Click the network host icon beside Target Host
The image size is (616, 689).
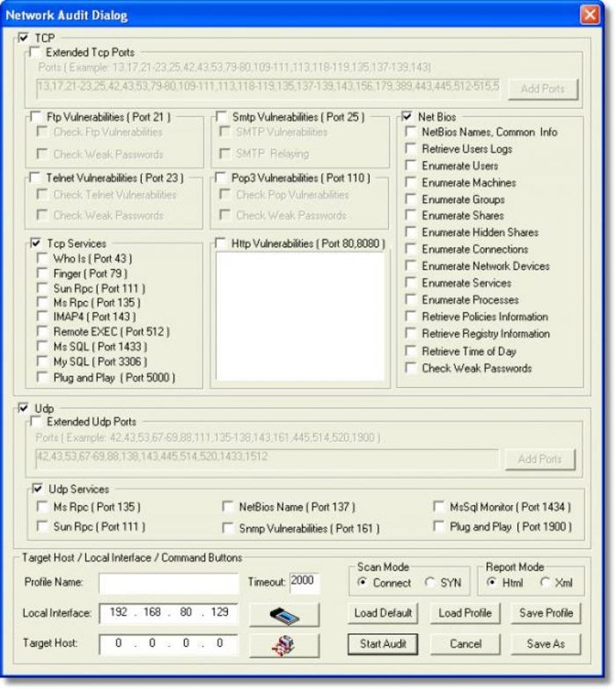click(285, 643)
